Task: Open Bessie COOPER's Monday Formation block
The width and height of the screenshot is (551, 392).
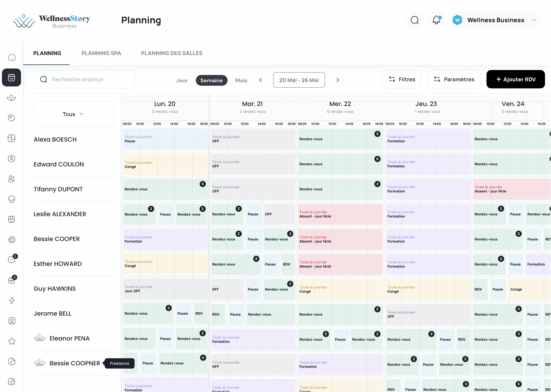Action: (165, 239)
